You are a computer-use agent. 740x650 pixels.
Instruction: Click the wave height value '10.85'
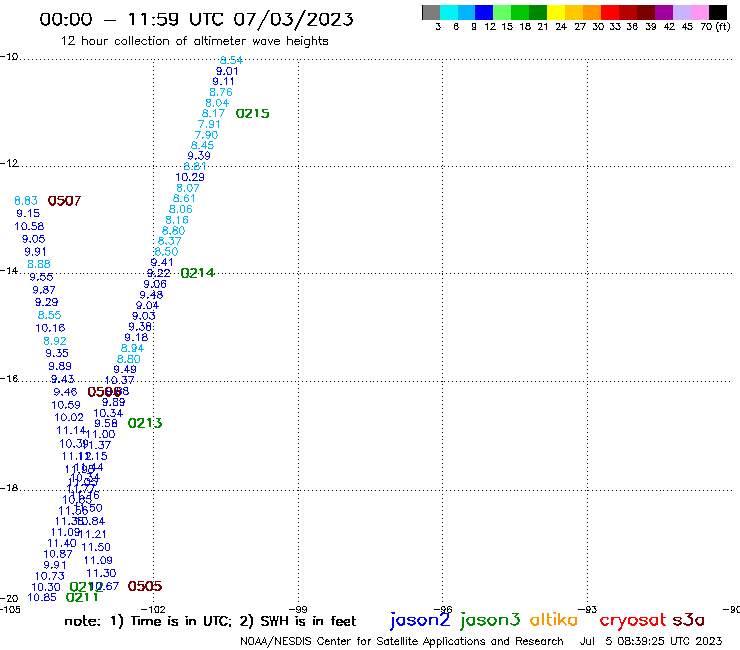click(x=42, y=598)
